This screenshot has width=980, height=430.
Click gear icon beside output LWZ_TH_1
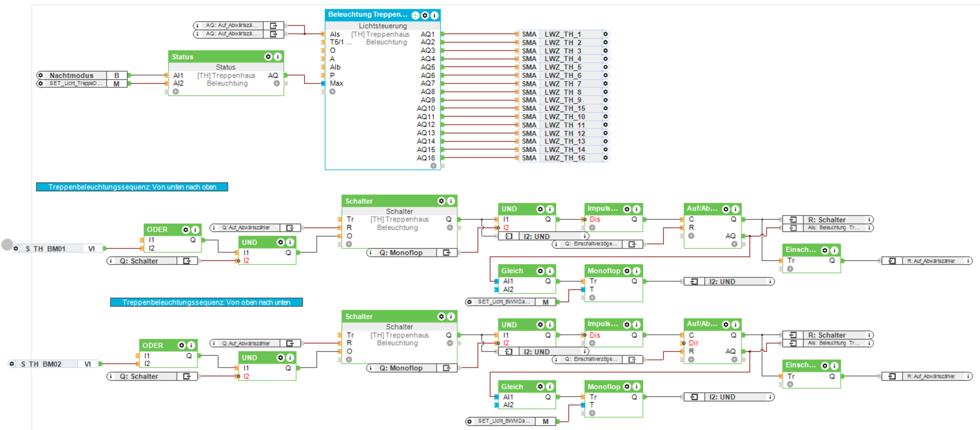pyautogui.click(x=605, y=34)
